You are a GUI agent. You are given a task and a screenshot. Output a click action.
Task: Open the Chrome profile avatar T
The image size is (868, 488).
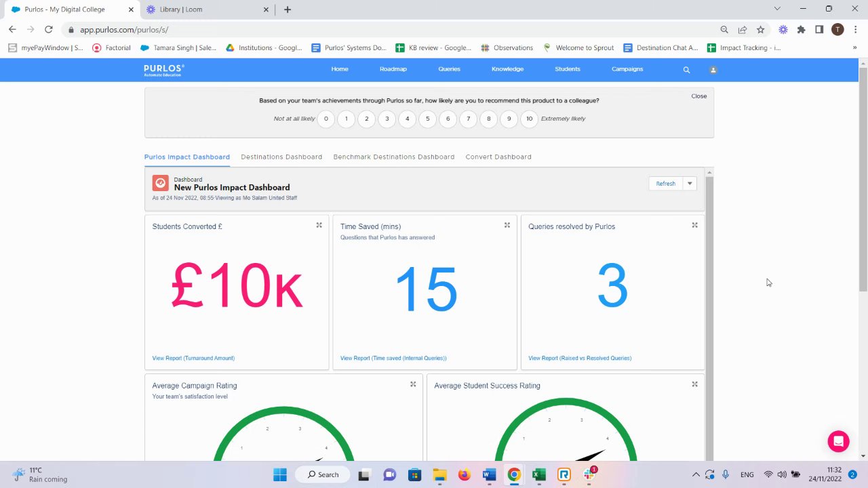[x=837, y=30]
